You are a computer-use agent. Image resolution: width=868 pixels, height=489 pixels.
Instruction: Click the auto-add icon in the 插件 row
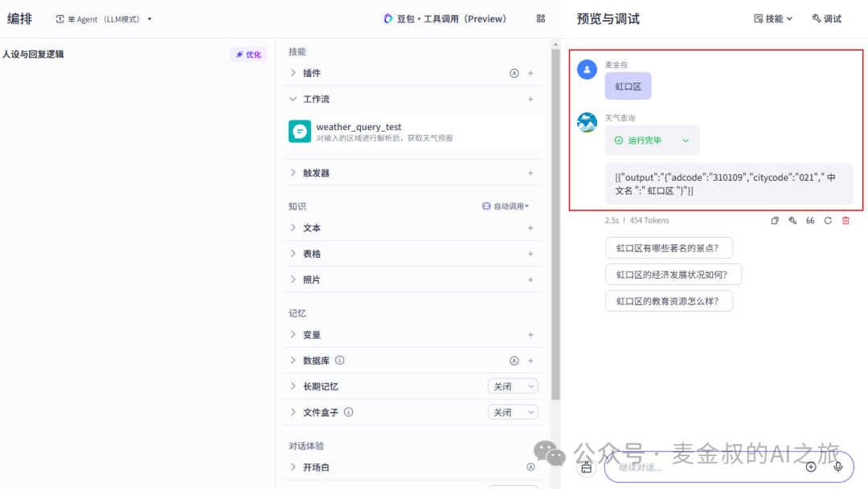(514, 73)
